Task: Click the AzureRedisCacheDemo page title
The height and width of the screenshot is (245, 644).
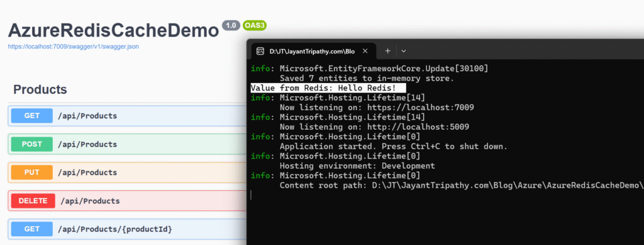Action: pyautogui.click(x=113, y=30)
